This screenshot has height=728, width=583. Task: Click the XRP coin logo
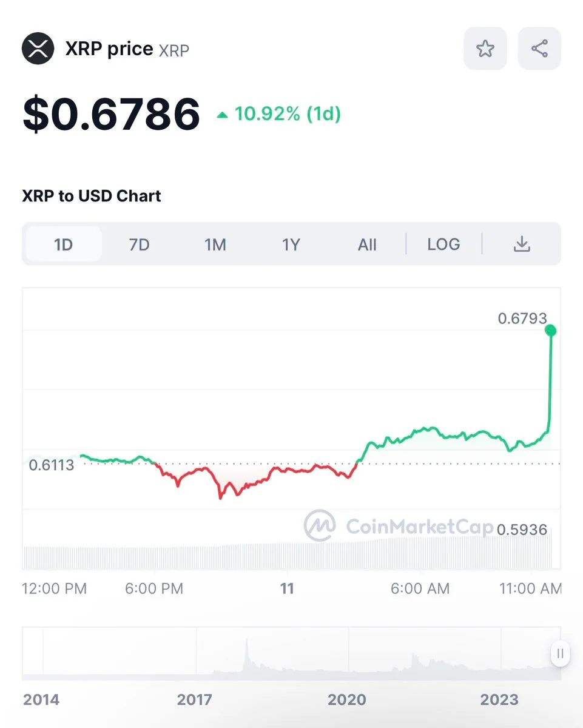coord(38,49)
